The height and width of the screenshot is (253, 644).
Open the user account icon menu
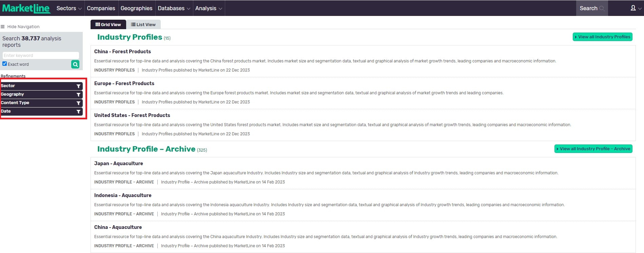pos(633,8)
